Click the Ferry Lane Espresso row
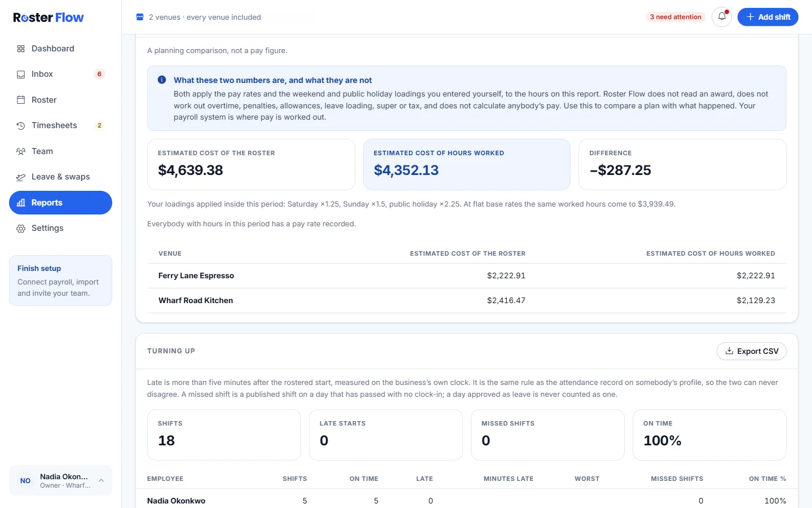 tap(467, 275)
